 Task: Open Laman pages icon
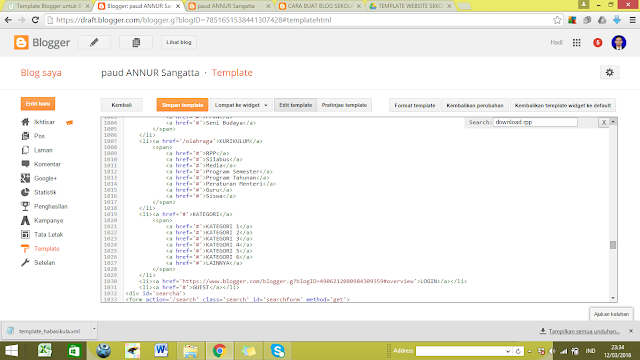(x=25, y=150)
